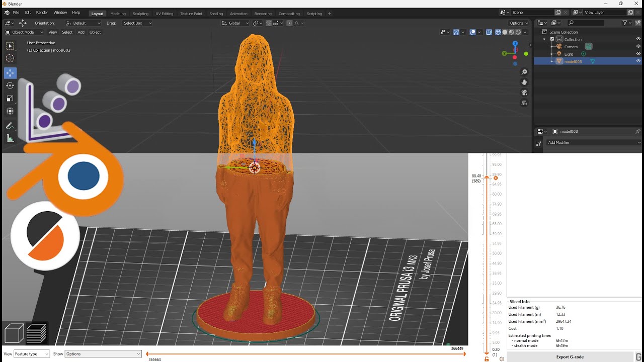The image size is (644, 362).
Task: Click the Camera object data icon
Action: (x=588, y=47)
